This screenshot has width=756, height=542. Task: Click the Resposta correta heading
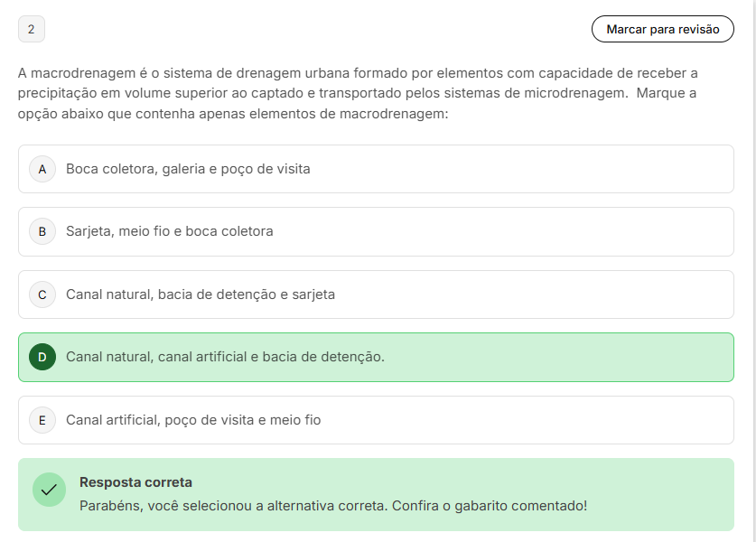[x=136, y=482]
